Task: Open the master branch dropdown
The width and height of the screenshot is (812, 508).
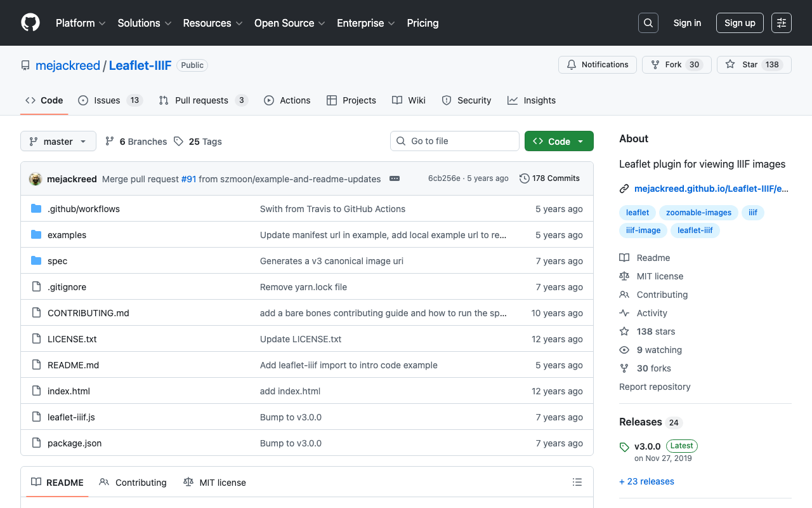Action: pos(58,142)
